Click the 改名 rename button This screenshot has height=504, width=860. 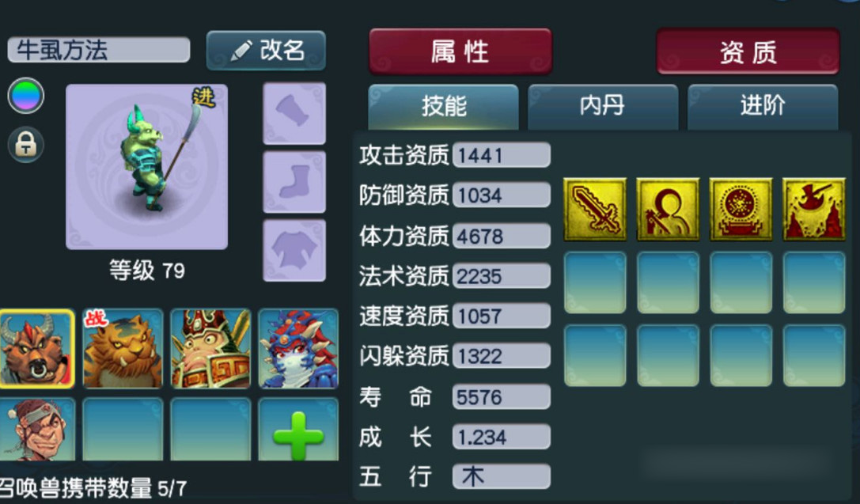click(x=266, y=51)
